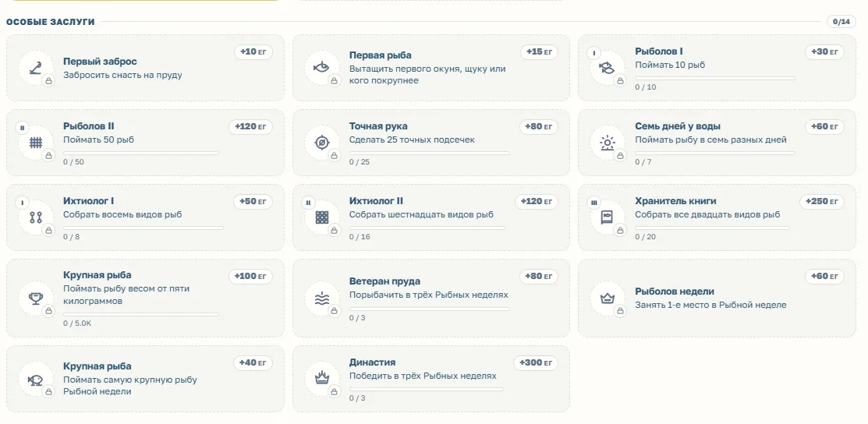Click the lock badge on Рыболов недели

coord(619,311)
